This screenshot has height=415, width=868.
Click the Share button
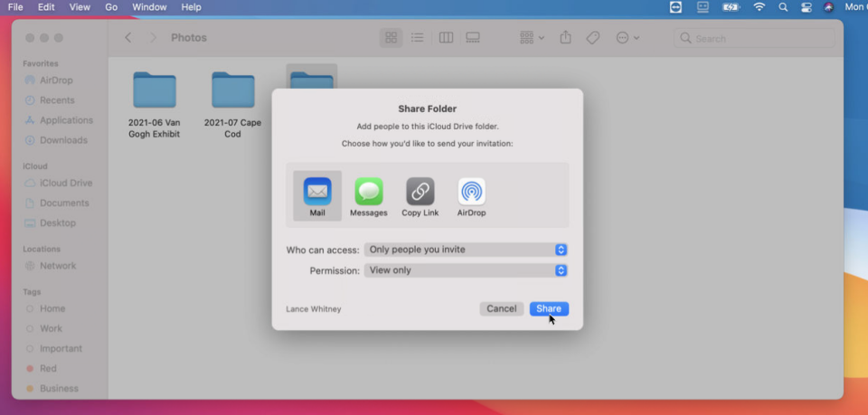[549, 308]
